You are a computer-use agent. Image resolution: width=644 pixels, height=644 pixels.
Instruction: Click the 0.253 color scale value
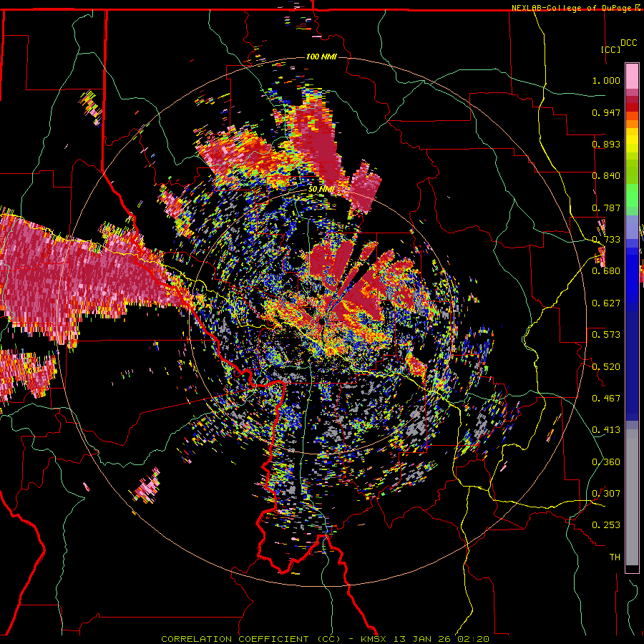[x=606, y=525]
